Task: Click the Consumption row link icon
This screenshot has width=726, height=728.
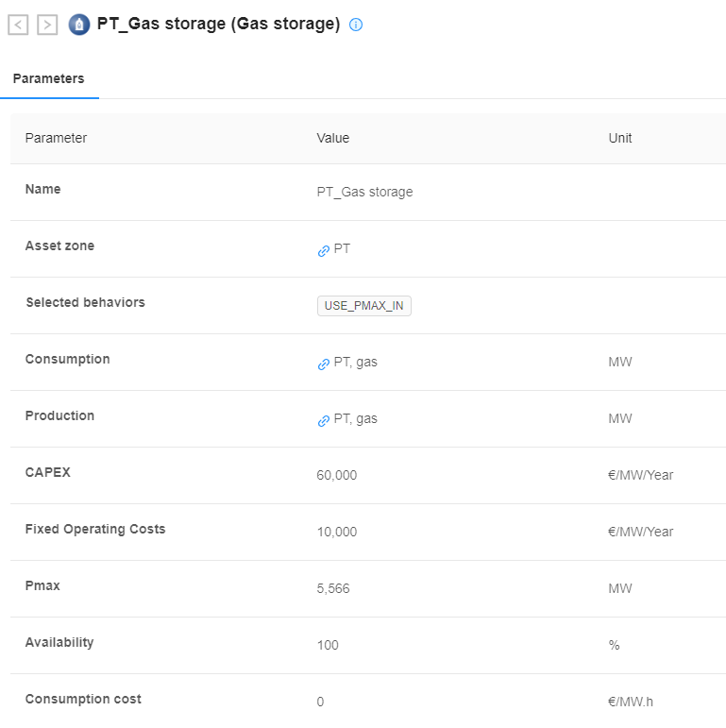Action: coord(324,364)
